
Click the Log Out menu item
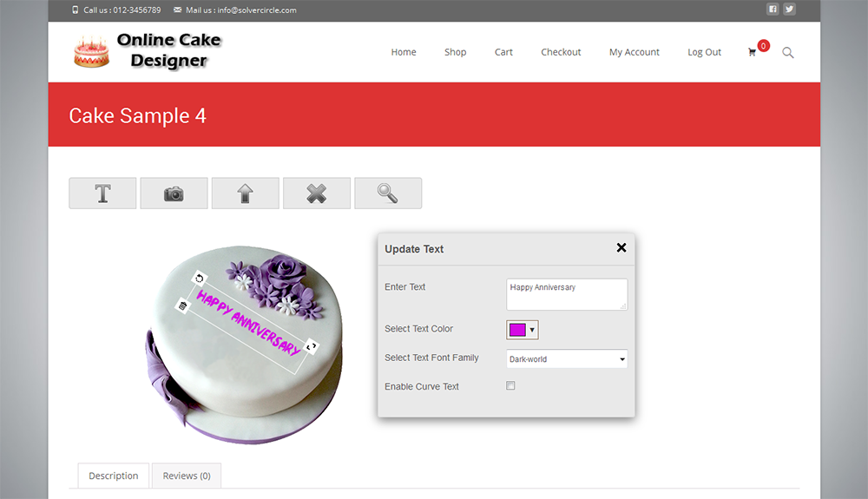coord(704,52)
